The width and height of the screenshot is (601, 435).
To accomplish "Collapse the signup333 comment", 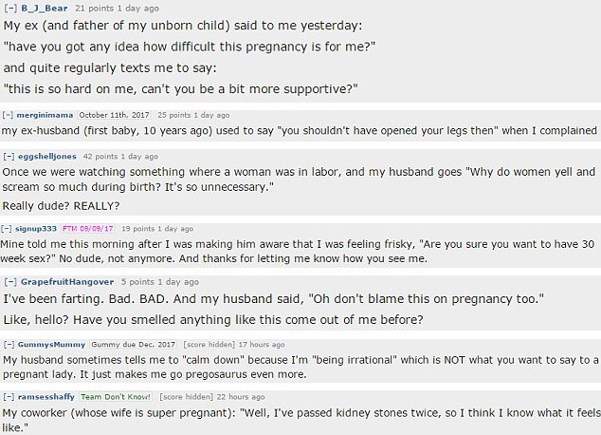I will point(7,229).
